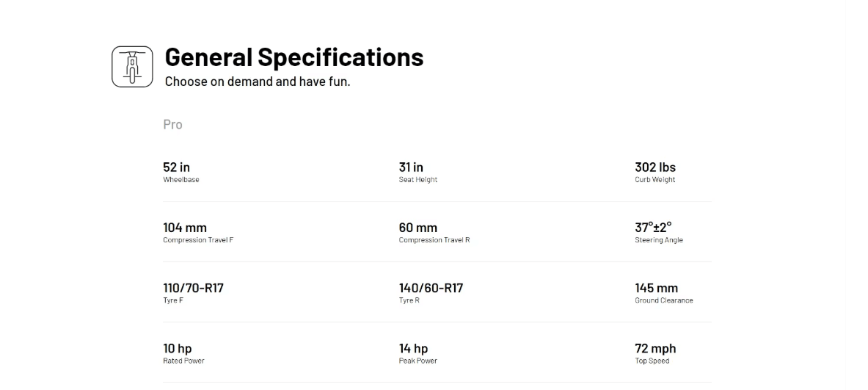Click the 60 mm rear compression travel

[417, 228]
